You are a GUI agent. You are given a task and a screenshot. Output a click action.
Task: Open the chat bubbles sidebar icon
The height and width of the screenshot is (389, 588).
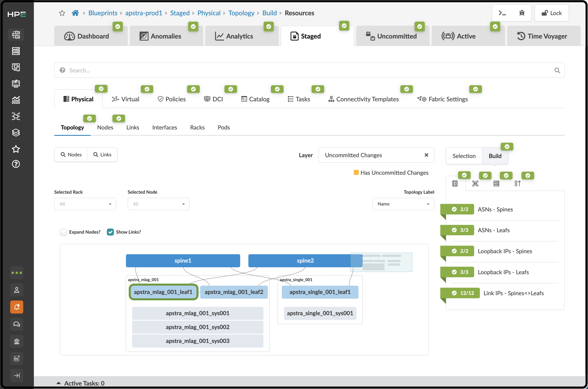point(17,324)
